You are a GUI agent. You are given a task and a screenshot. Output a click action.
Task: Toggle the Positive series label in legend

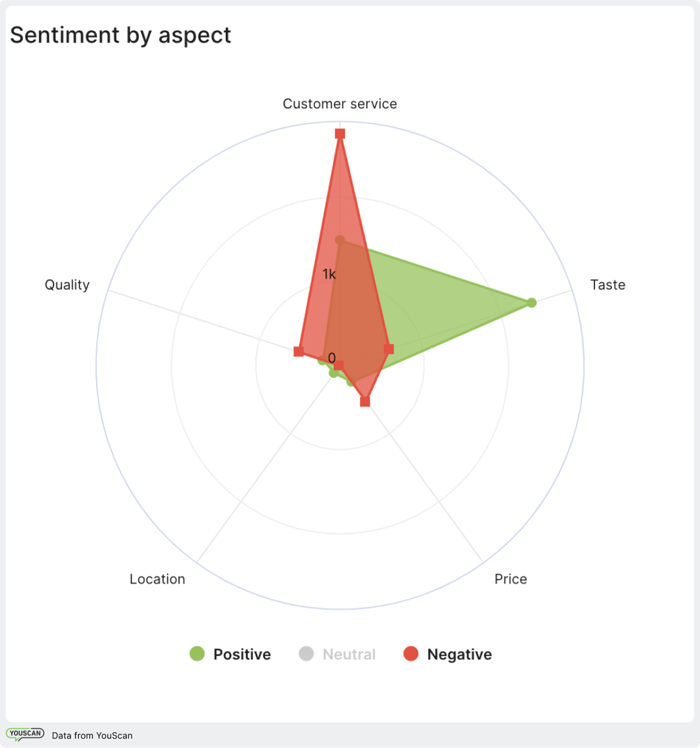coord(242,654)
